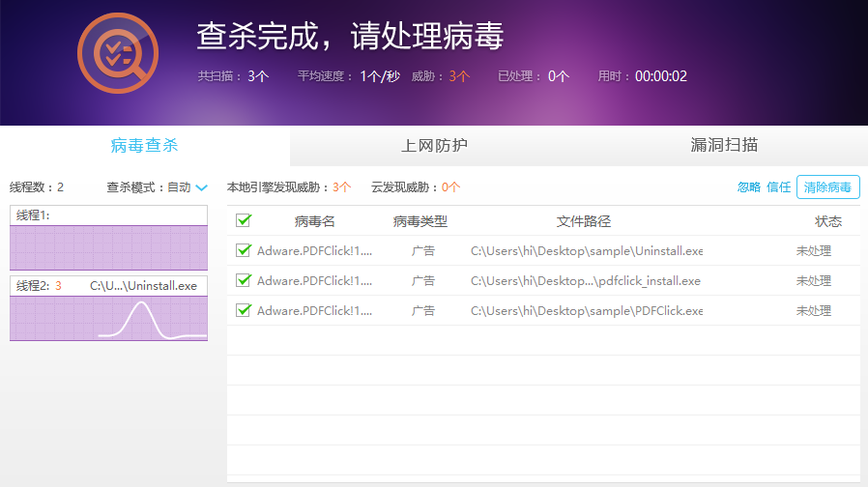The height and width of the screenshot is (487, 868).
Task: Click the orange scan magnifier logo icon
Action: (117, 53)
